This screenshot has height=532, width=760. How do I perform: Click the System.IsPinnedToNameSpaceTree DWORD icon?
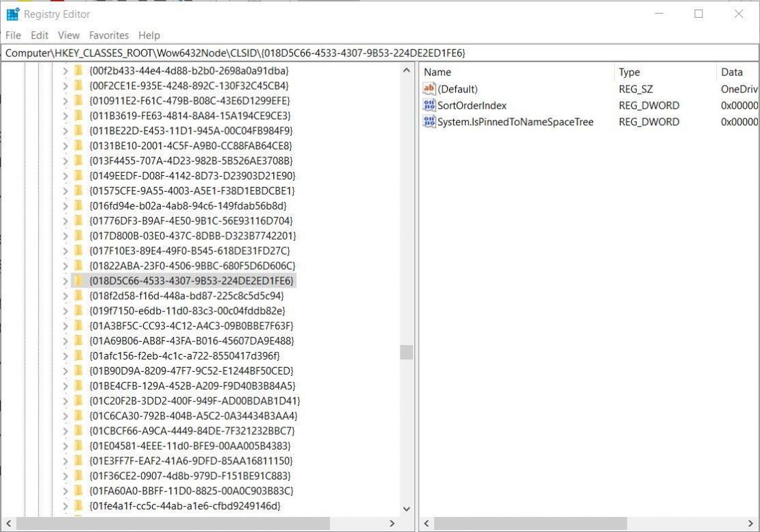[428, 121]
